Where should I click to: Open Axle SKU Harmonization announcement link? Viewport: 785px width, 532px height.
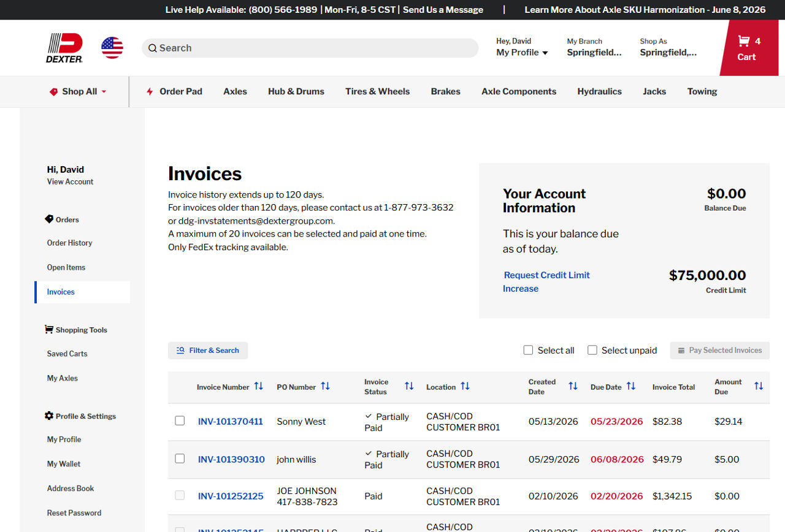tap(645, 10)
